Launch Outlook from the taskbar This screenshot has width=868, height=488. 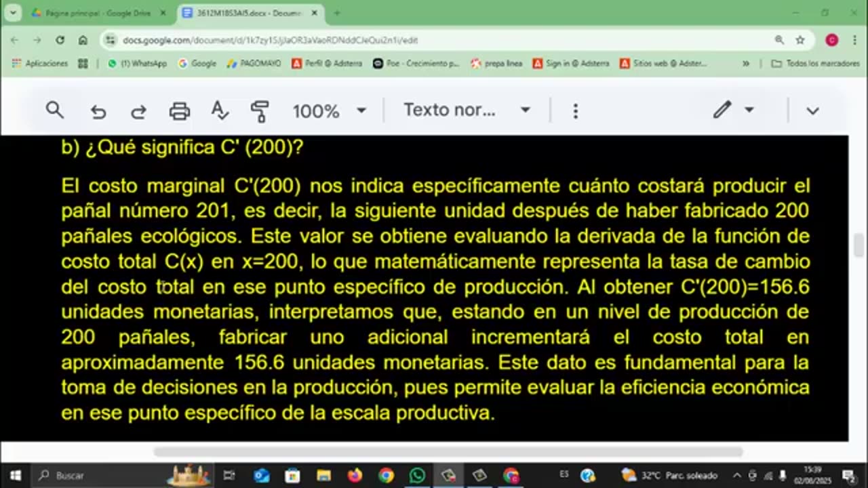coord(262,475)
